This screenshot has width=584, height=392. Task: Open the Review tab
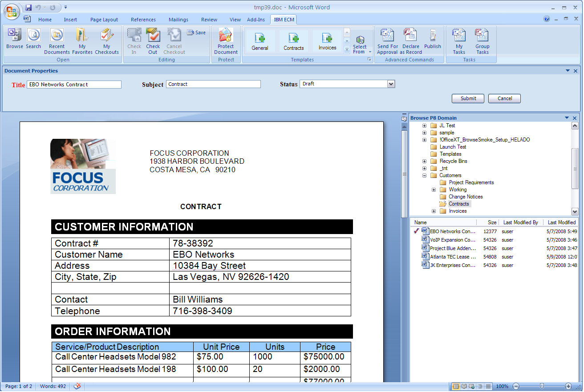pyautogui.click(x=209, y=20)
